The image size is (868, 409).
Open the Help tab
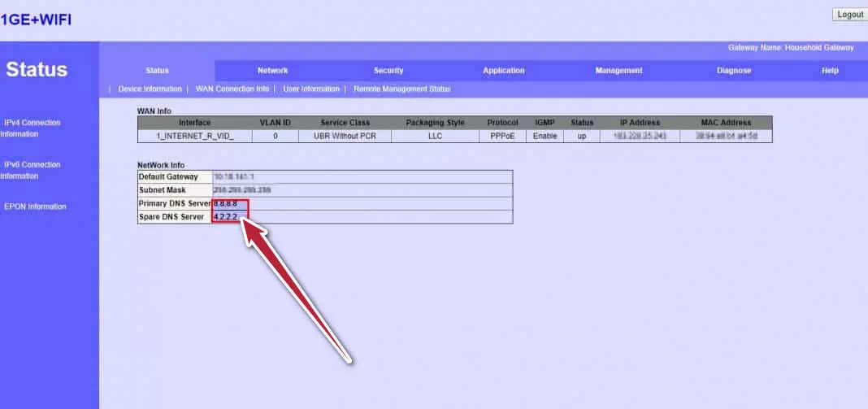830,71
